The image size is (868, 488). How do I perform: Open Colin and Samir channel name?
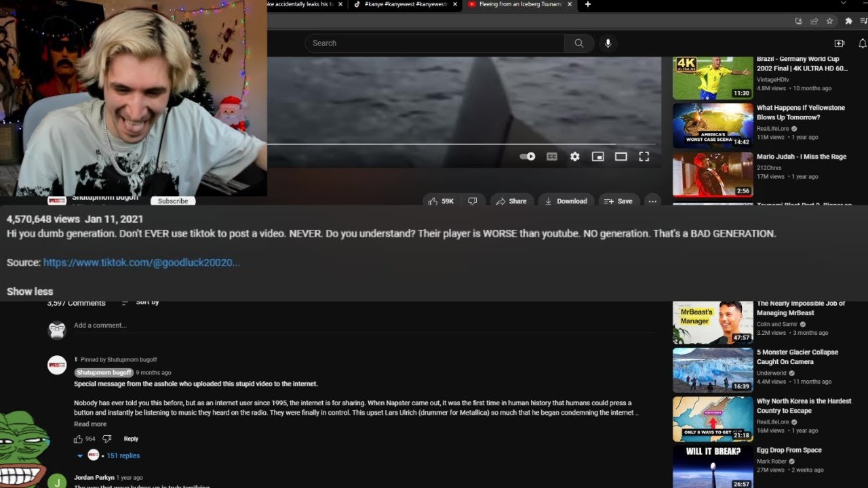(777, 324)
